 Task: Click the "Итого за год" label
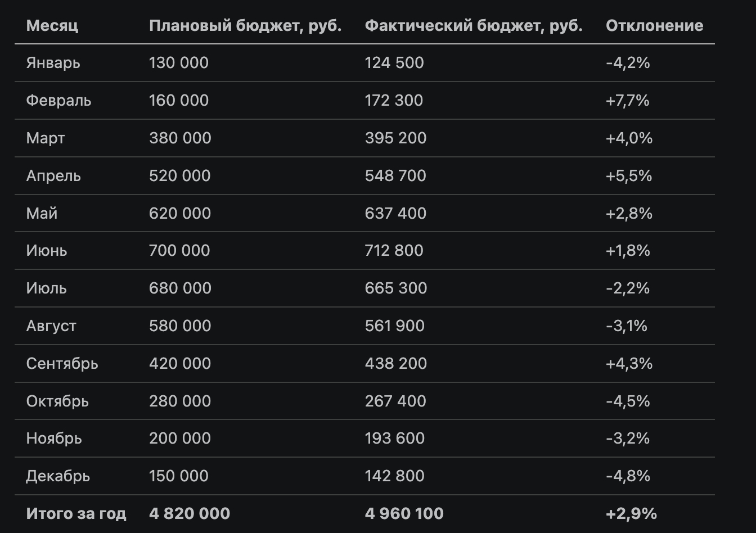coord(76,514)
